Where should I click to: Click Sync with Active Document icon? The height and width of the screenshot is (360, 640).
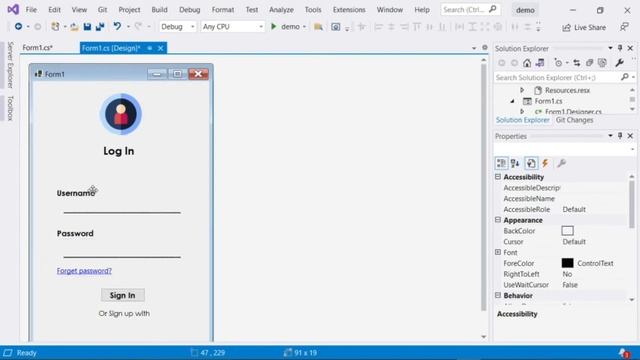click(577, 63)
